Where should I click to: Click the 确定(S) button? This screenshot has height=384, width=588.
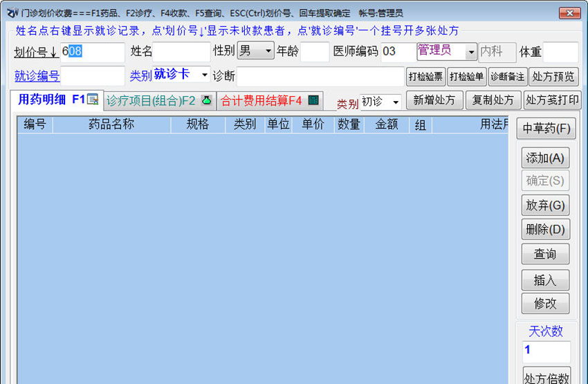[x=545, y=181]
